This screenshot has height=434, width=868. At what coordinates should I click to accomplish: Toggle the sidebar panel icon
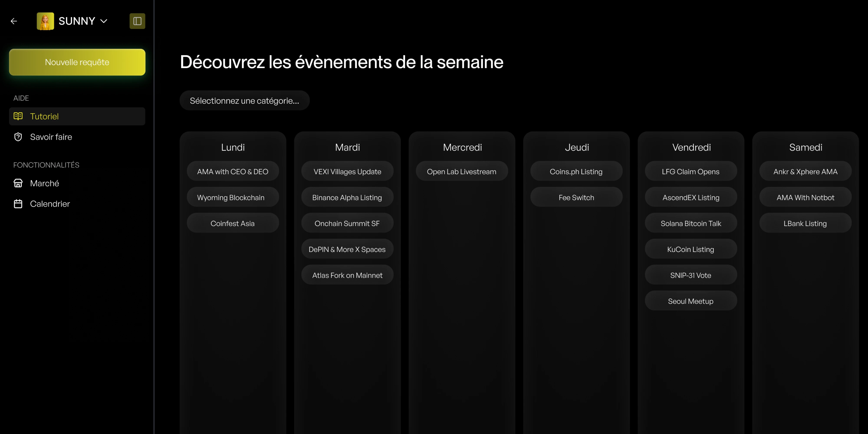coord(137,21)
